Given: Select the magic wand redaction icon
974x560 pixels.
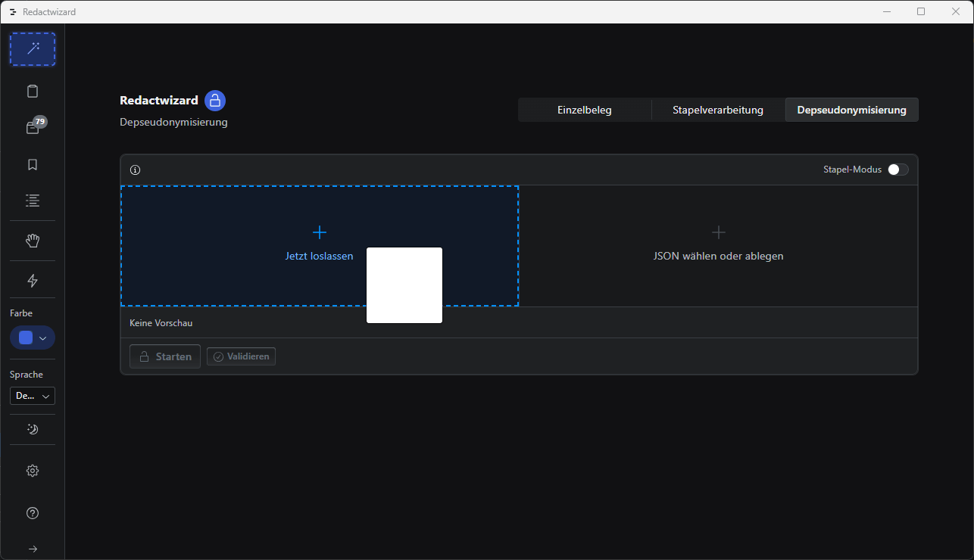Looking at the screenshot, I should 33,49.
